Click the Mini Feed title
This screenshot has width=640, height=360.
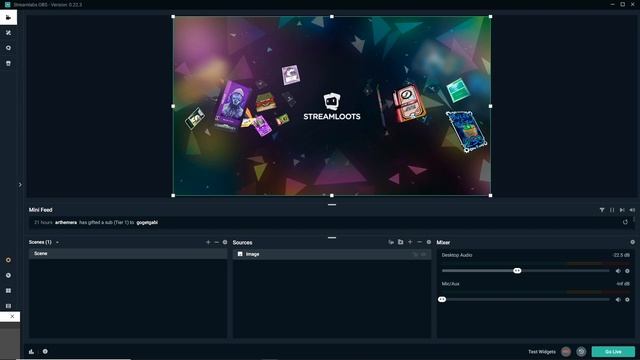point(40,210)
